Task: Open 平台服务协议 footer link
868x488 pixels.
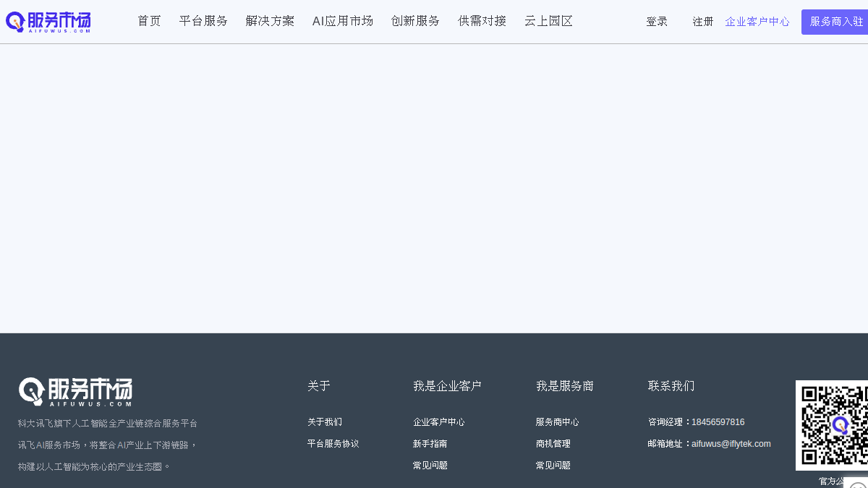Action: (333, 444)
